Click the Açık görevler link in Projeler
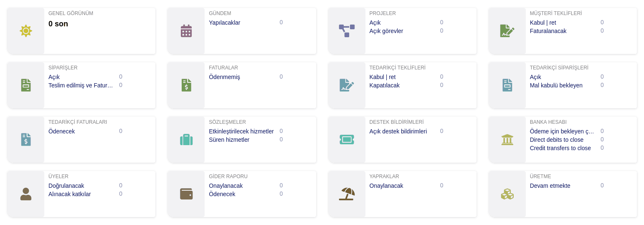 point(386,31)
